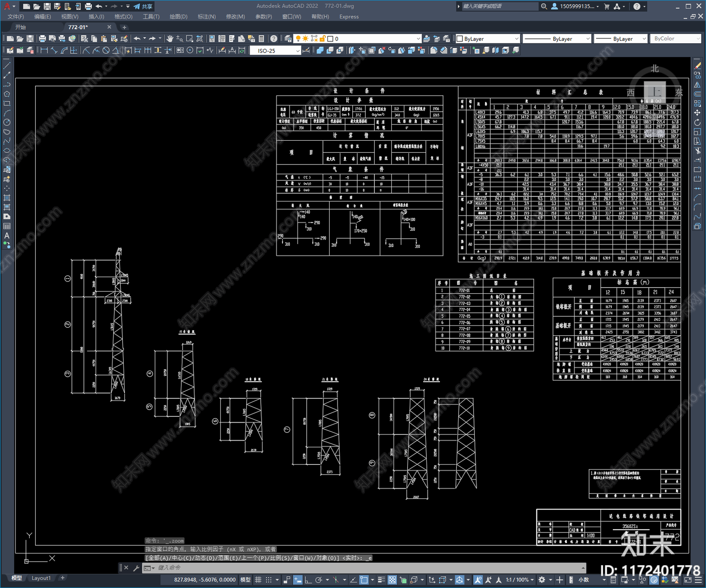Toggle dynamic input in status bar
Screen dimensions: 706x588
(x=298, y=580)
